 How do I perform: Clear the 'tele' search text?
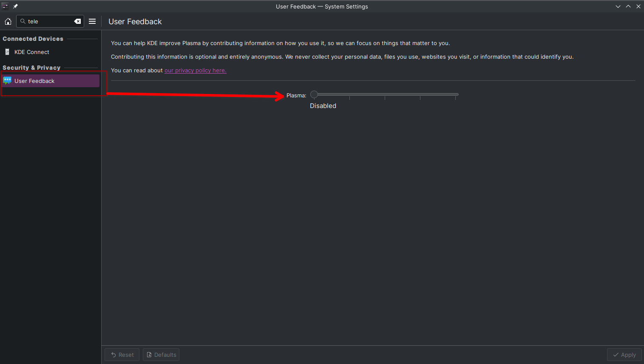(77, 21)
